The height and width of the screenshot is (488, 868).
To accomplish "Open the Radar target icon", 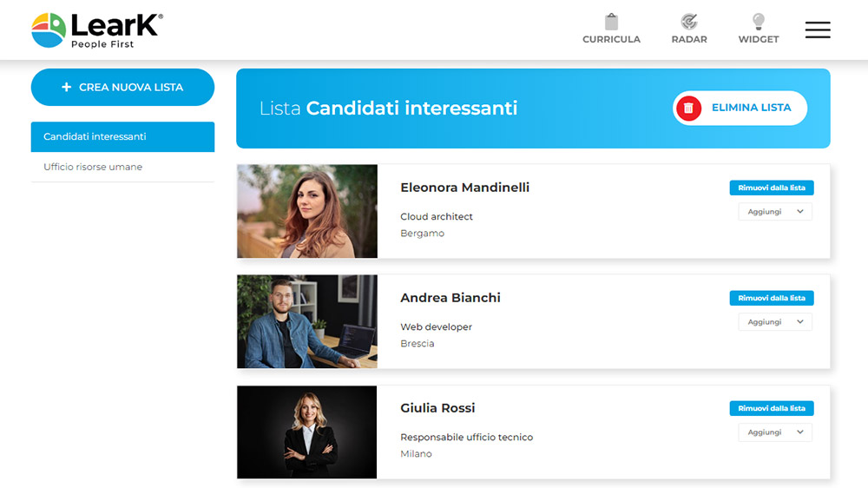I will [689, 23].
